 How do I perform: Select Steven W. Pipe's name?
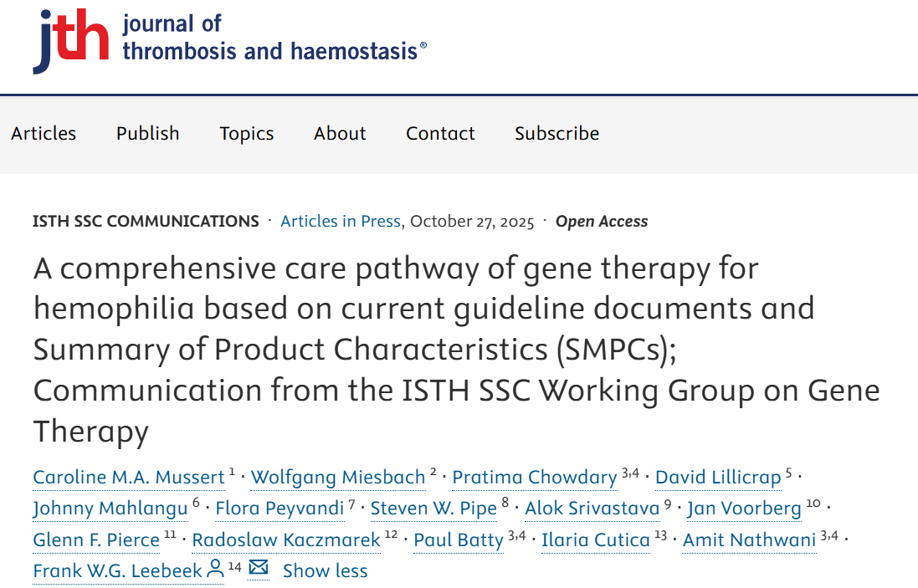[433, 509]
